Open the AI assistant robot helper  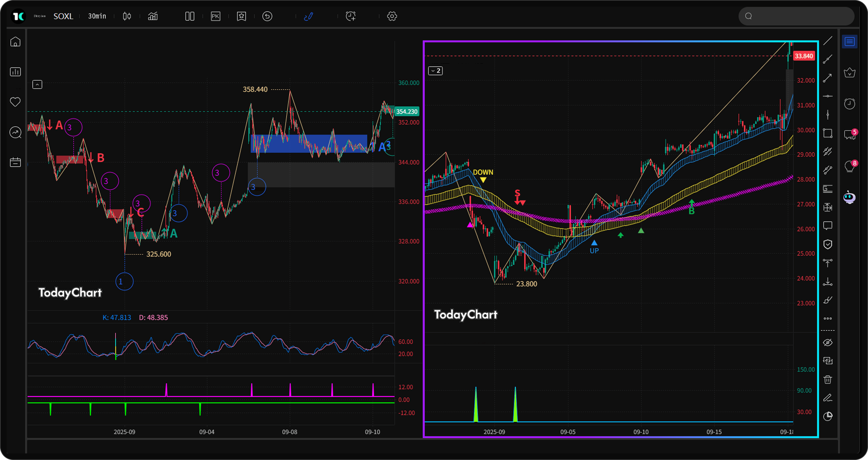tap(849, 198)
